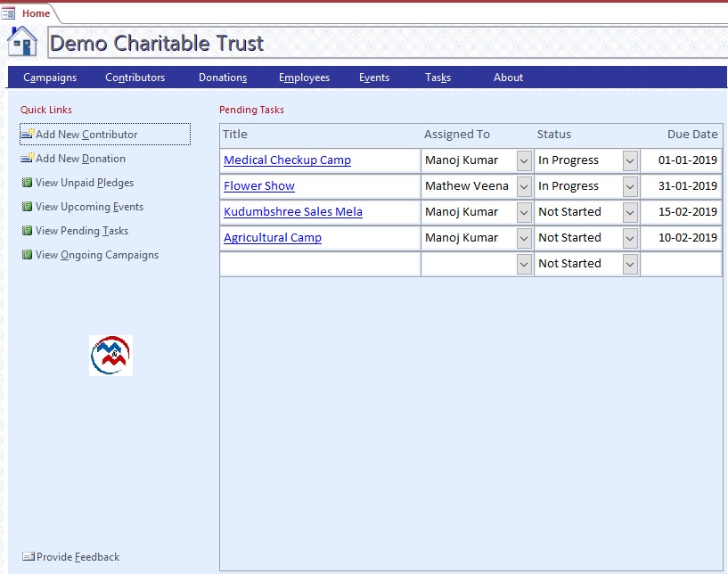
Task: Click the Status column header
Action: 554,135
